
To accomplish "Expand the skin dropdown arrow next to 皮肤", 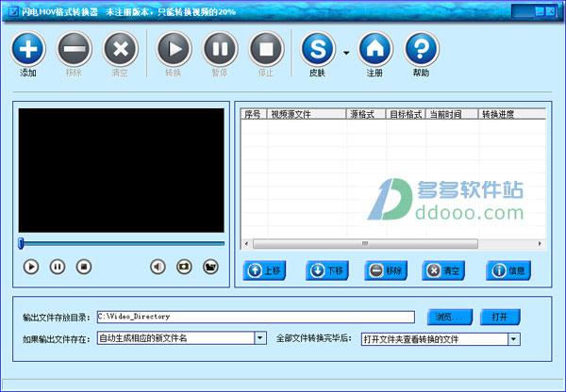I will (346, 53).
